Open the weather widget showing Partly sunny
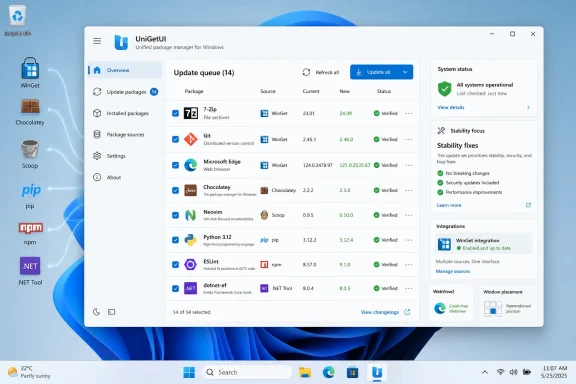Image resolution: width=576 pixels, height=384 pixels. point(29,372)
